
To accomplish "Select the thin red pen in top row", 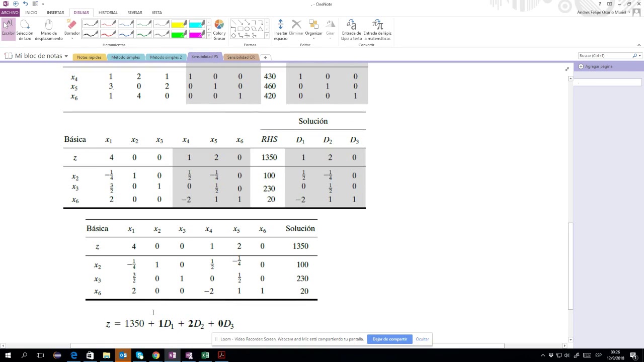I will 108,24.
